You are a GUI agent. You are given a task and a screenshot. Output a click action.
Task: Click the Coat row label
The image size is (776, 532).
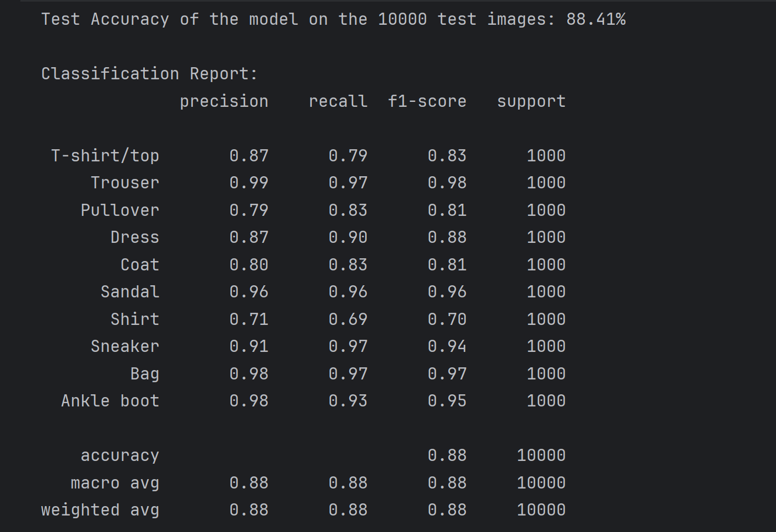tap(140, 265)
